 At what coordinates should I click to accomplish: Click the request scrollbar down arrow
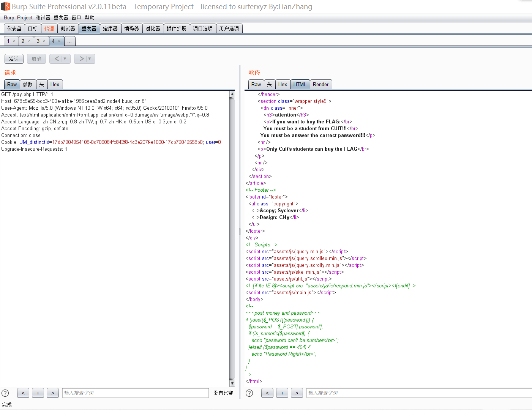click(x=232, y=383)
